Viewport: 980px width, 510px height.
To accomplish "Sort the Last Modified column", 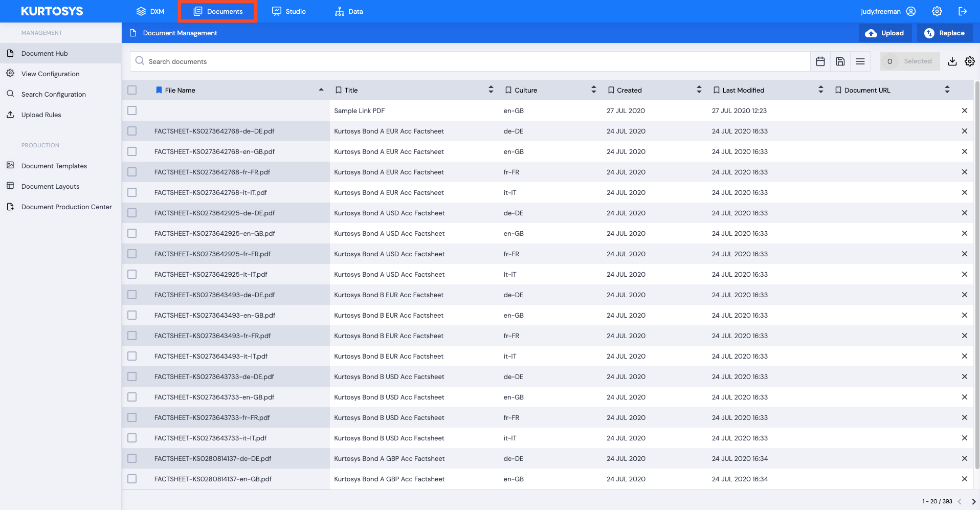I will 821,90.
